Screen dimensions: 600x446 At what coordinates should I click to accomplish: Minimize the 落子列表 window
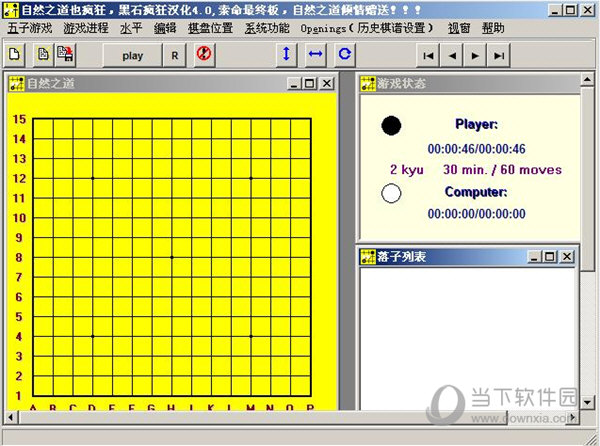(534, 257)
